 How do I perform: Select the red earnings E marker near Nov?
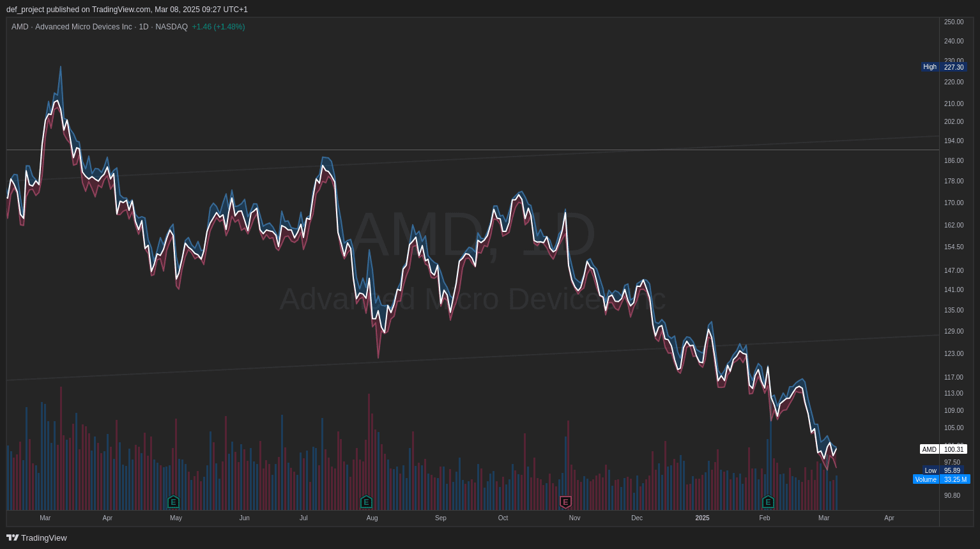click(565, 502)
